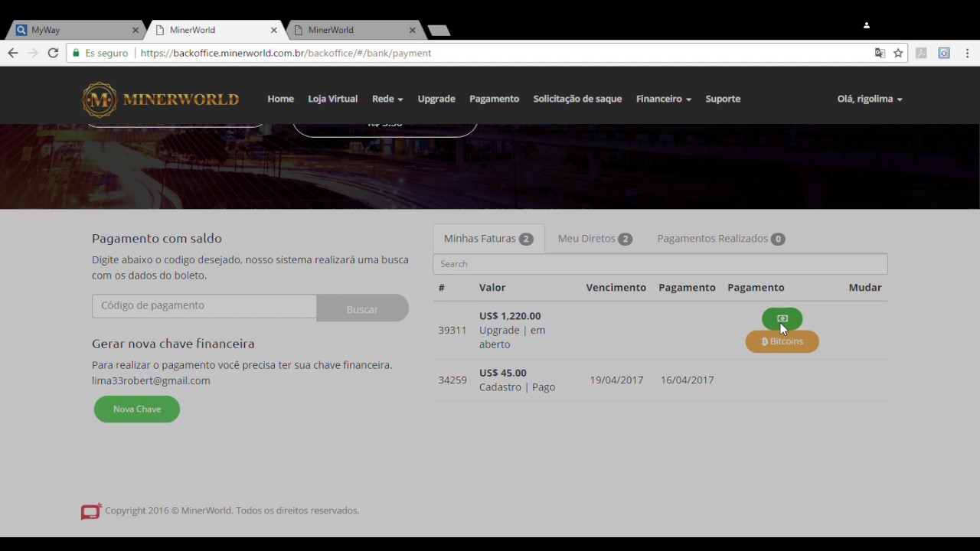Viewport: 980px width, 551px height.
Task: Expand the Rede dropdown menu
Action: 387,99
